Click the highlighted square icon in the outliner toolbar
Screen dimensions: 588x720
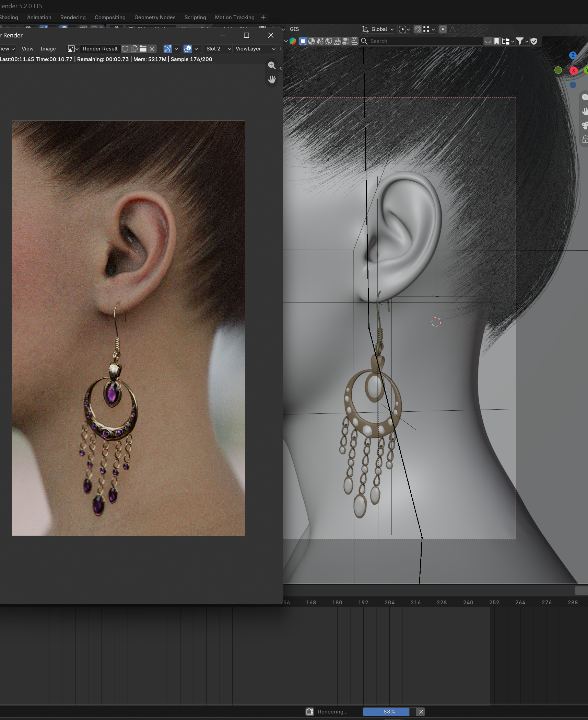(303, 41)
